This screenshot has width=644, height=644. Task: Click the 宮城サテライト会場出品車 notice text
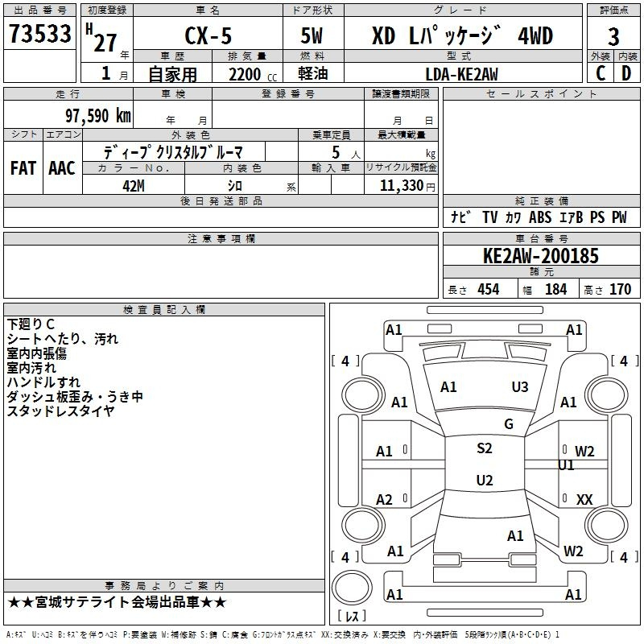click(117, 602)
